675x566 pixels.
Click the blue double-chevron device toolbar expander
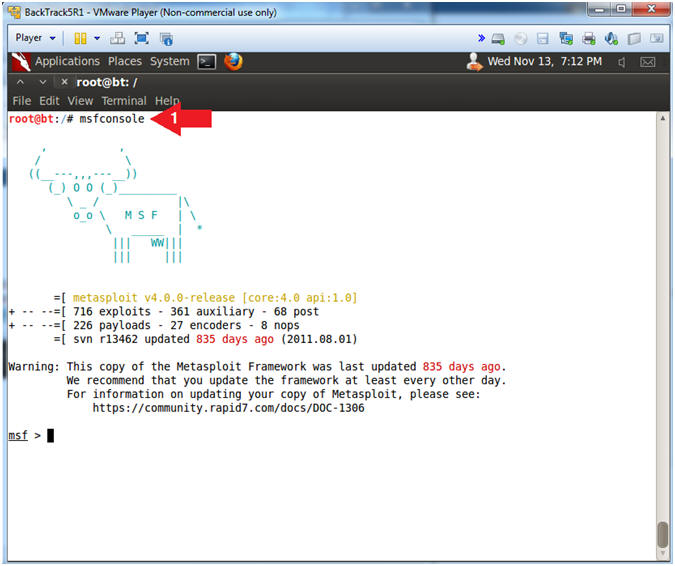[x=481, y=38]
